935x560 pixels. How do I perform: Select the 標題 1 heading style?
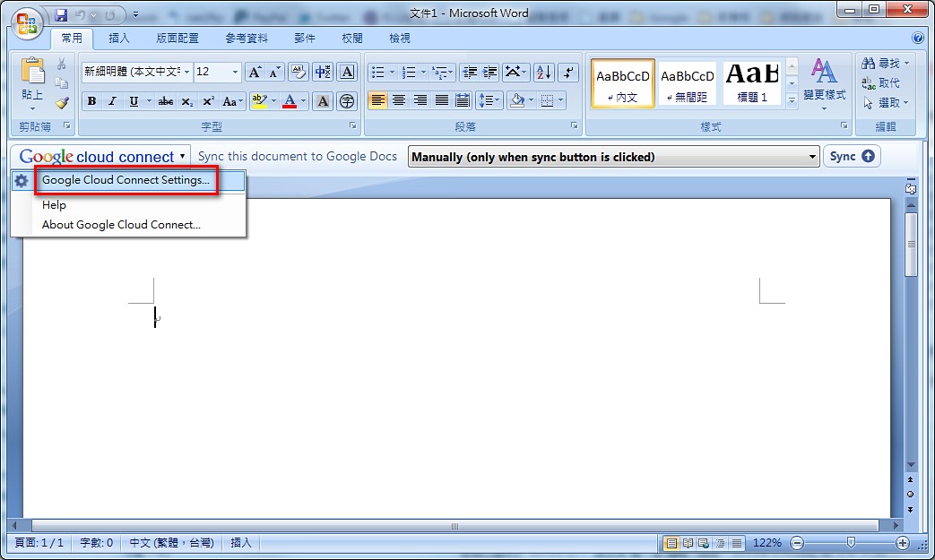[x=752, y=83]
